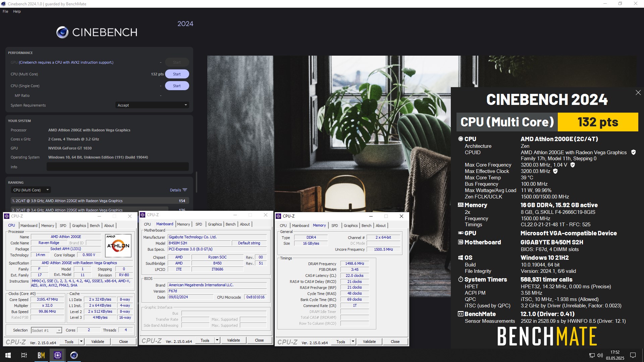Image resolution: width=644 pixels, height=362 pixels.
Task: Click the Memory module icon in BenchMate
Action: pyautogui.click(x=461, y=205)
